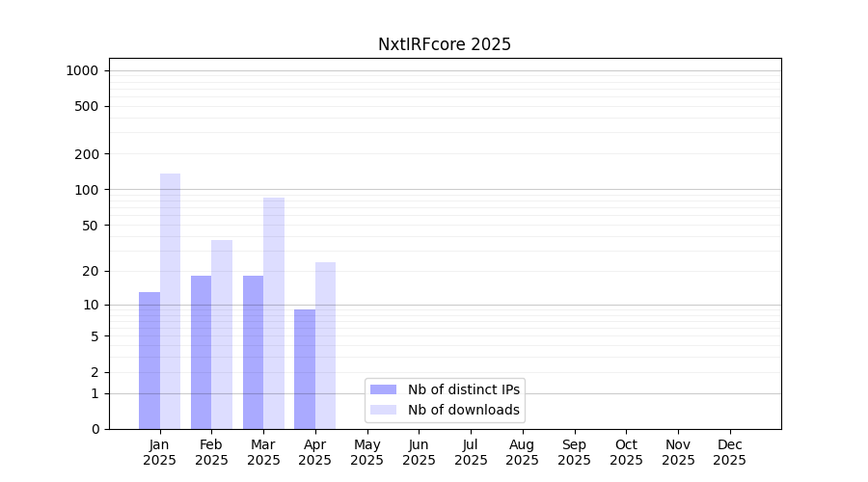
Task: Click the January downloads bar (light)
Action: (170, 301)
